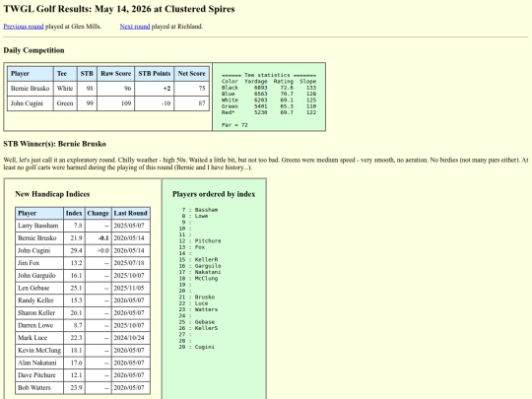Select Jim Fox in handicap table
The width and height of the screenshot is (532, 399).
click(x=39, y=263)
